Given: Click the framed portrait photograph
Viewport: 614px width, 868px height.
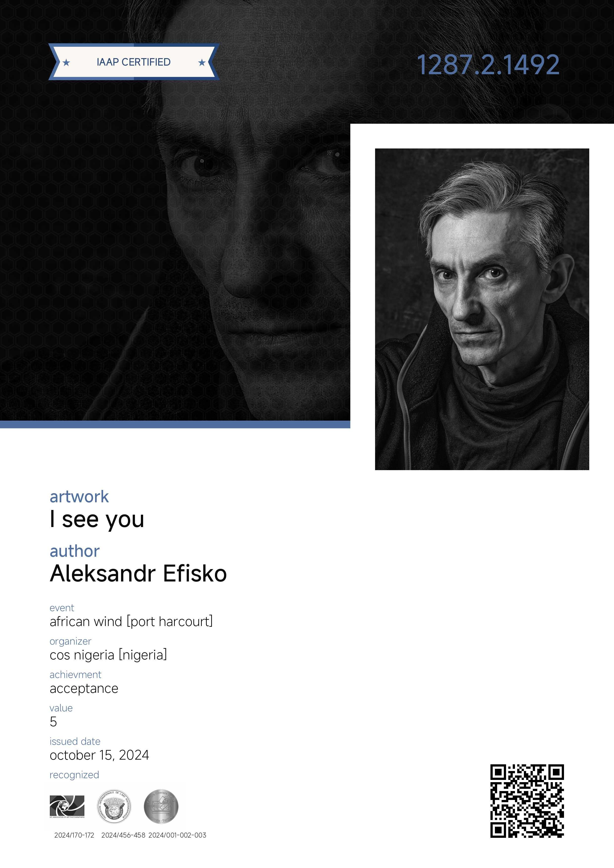Looking at the screenshot, I should tap(482, 309).
